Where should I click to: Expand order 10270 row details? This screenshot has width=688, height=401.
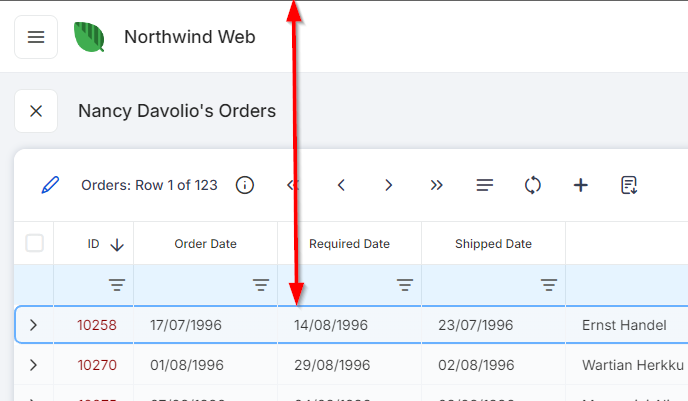click(x=34, y=365)
